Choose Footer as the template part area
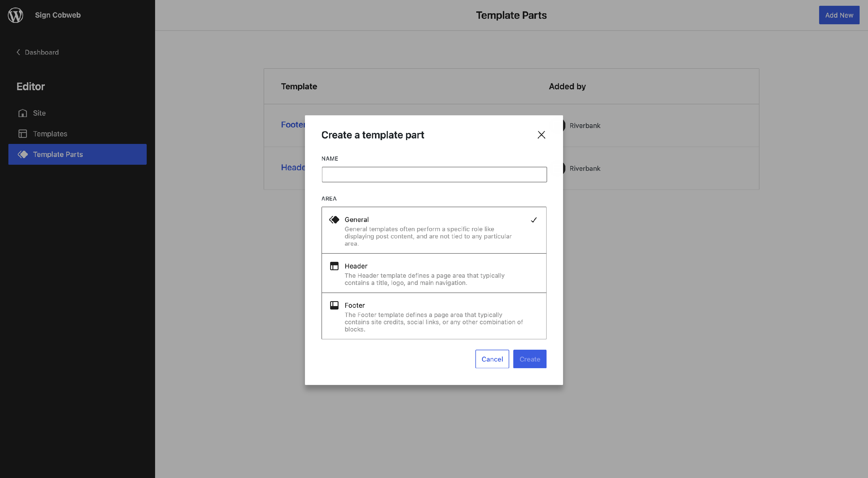This screenshot has width=868, height=478. pos(434,316)
